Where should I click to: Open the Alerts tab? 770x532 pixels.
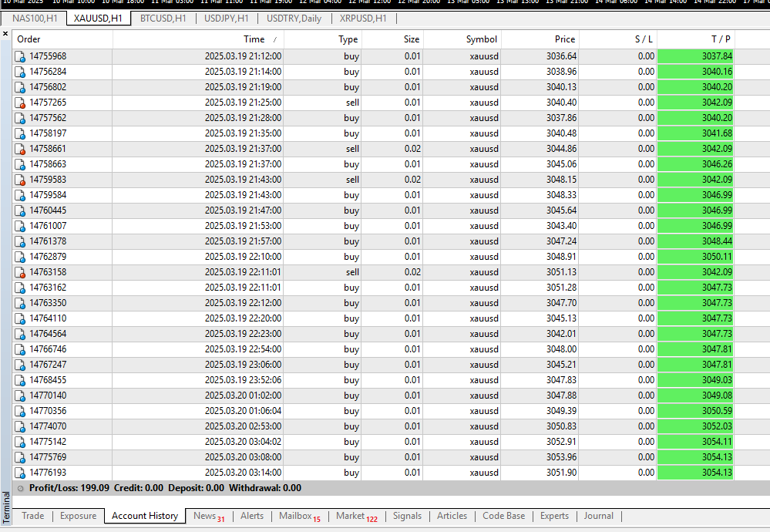coord(252,516)
